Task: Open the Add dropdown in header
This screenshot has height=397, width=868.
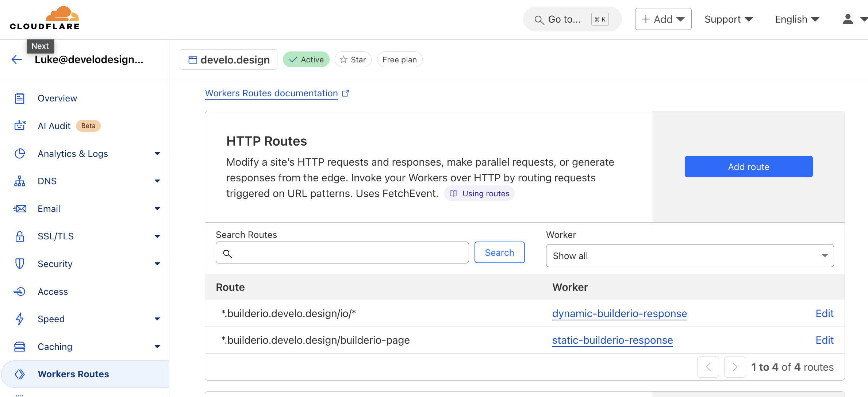Action: pyautogui.click(x=663, y=19)
